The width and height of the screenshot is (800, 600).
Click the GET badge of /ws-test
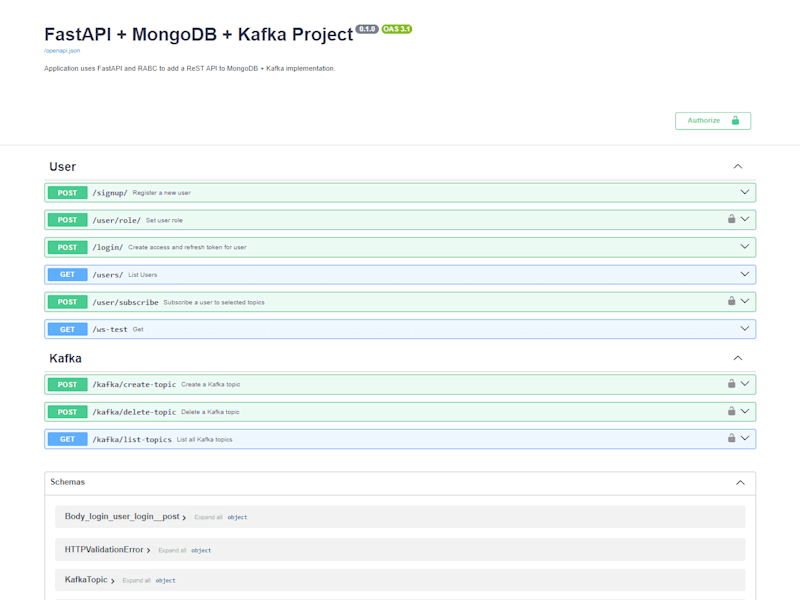click(x=67, y=330)
